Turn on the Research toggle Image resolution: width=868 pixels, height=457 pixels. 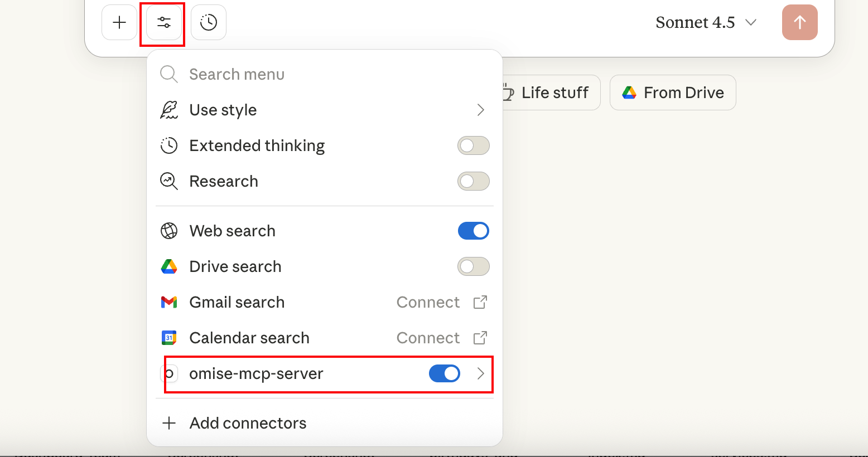(x=473, y=182)
